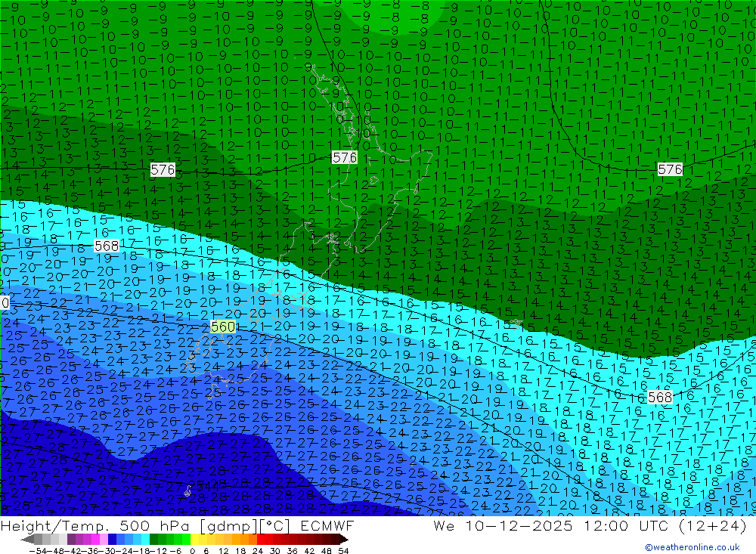
Task: Click the rightmost 576 contour label
Action: click(x=670, y=169)
